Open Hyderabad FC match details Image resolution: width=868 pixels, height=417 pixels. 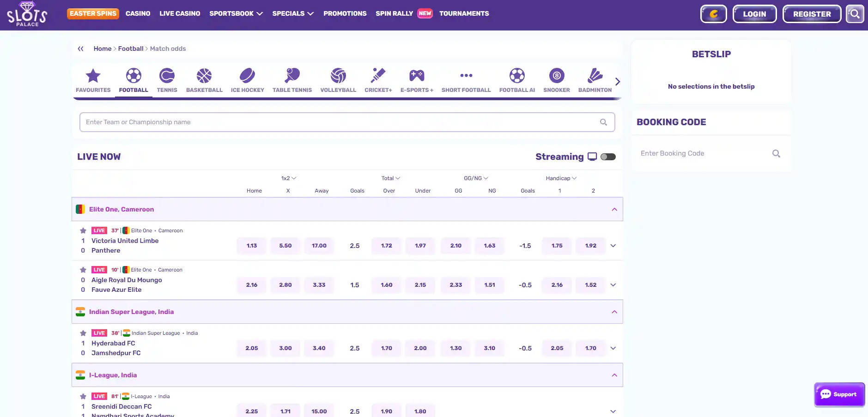(x=113, y=343)
